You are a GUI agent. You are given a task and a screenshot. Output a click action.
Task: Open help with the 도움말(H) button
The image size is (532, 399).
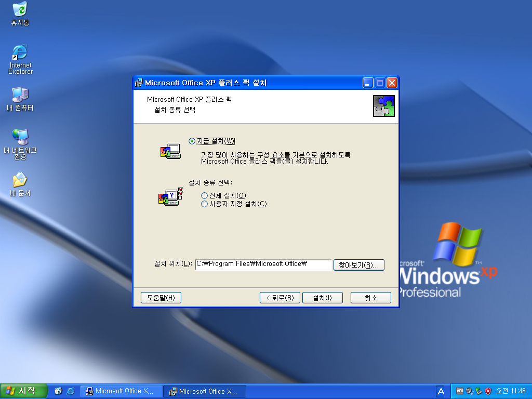click(x=161, y=298)
